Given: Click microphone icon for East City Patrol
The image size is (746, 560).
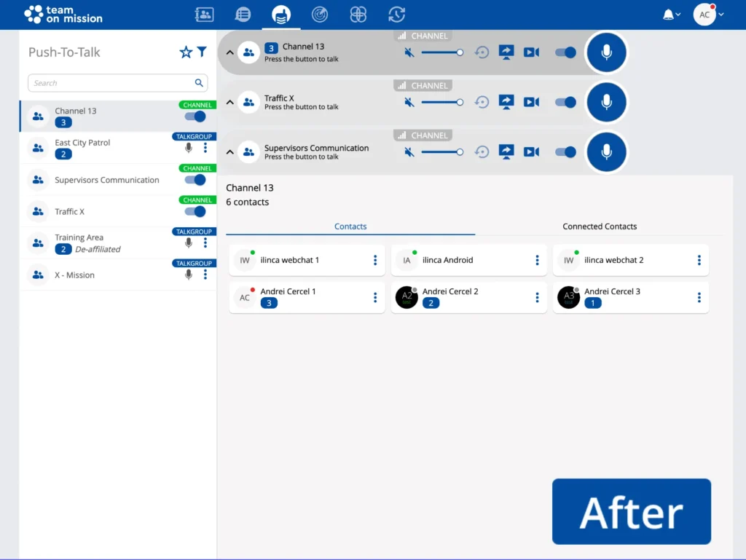Looking at the screenshot, I should [189, 148].
